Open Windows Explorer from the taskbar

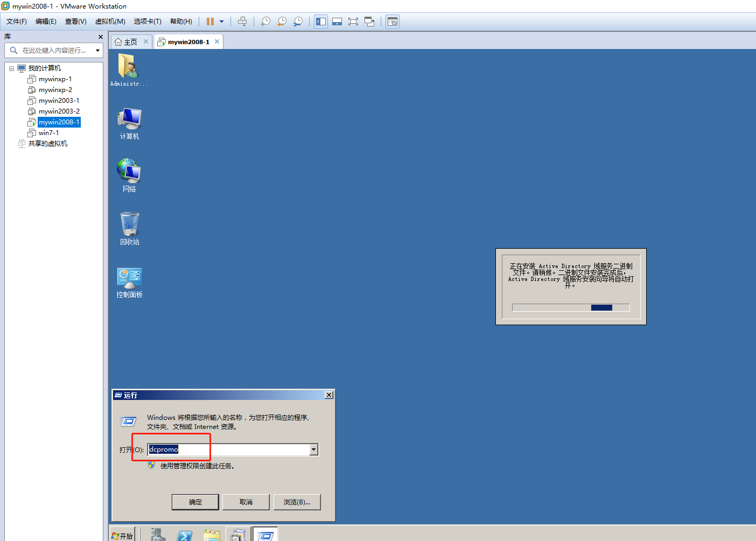(212, 535)
